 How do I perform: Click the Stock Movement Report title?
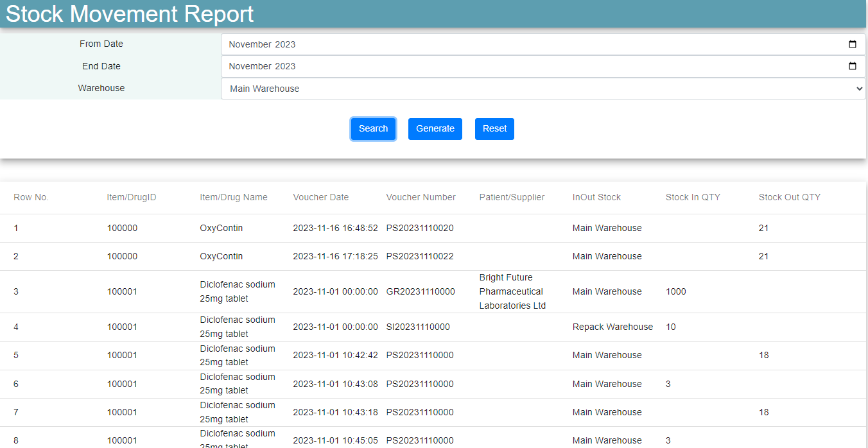coord(130,13)
